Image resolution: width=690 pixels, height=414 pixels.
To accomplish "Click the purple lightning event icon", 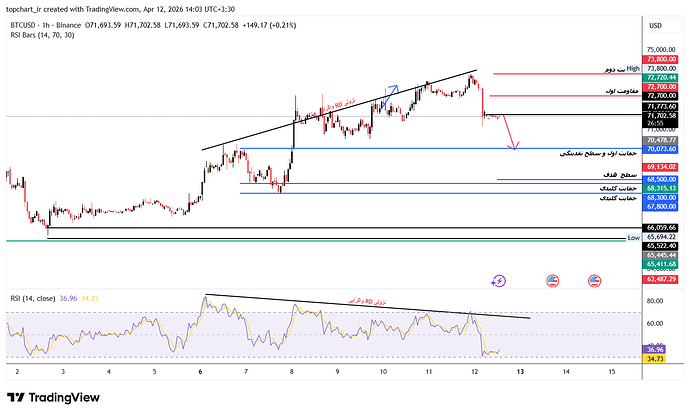I will click(499, 281).
